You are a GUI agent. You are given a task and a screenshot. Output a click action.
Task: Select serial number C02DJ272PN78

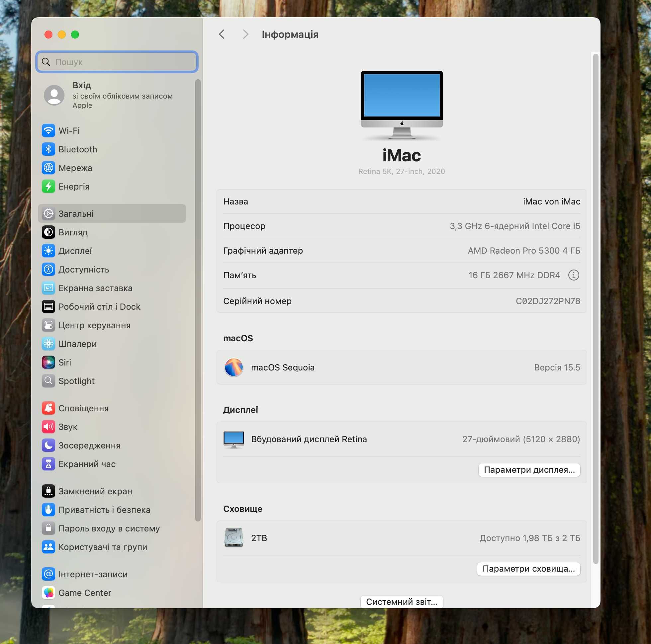[x=548, y=301]
